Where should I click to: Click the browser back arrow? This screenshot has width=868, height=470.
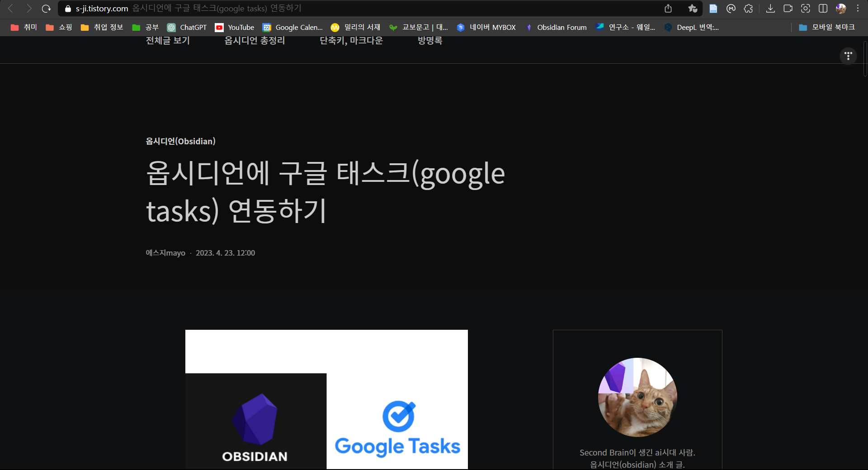tap(10, 8)
